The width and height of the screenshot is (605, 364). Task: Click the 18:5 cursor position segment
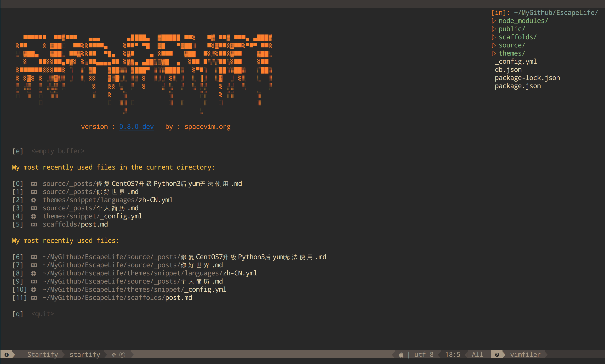(453, 355)
